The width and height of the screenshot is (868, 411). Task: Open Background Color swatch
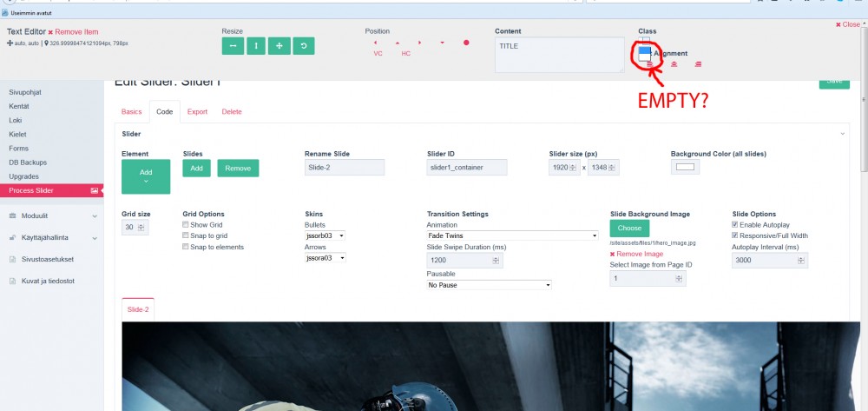click(x=685, y=167)
